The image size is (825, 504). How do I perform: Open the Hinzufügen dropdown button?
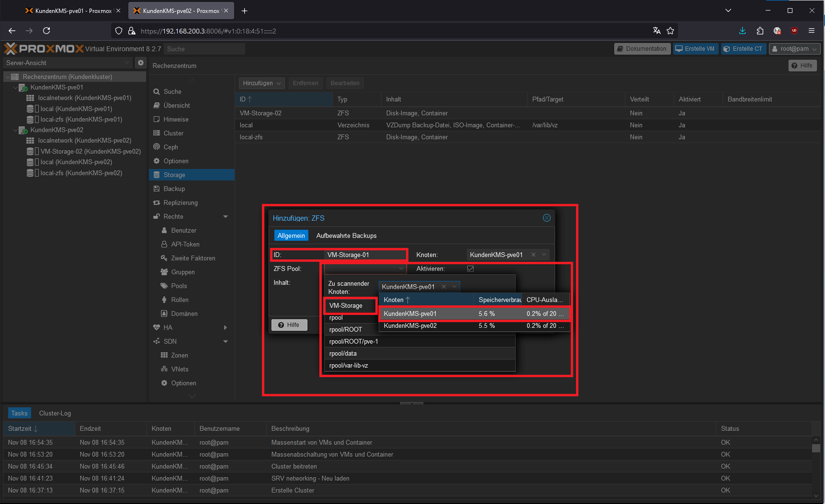click(x=261, y=83)
